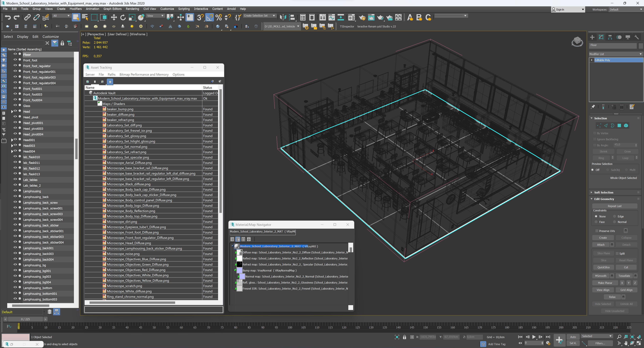Select Vertex sub-object level icon
The width and height of the screenshot is (644, 348).
[599, 126]
